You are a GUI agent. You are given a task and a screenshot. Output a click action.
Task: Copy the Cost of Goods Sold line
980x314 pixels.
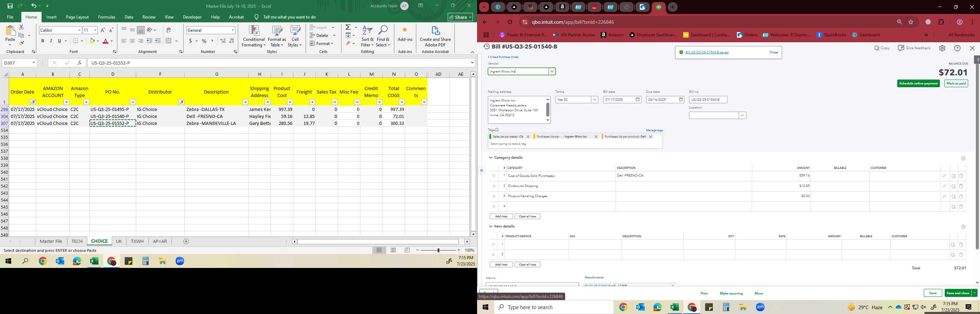953,176
